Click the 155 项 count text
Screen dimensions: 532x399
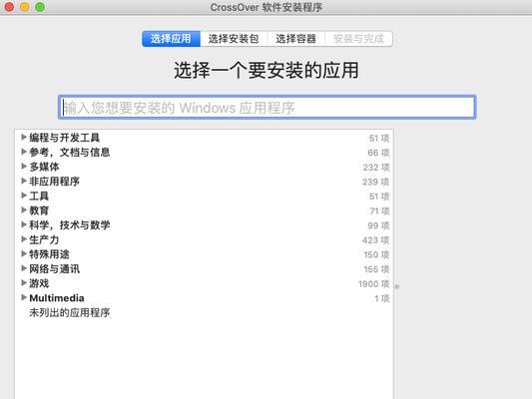[x=376, y=269]
